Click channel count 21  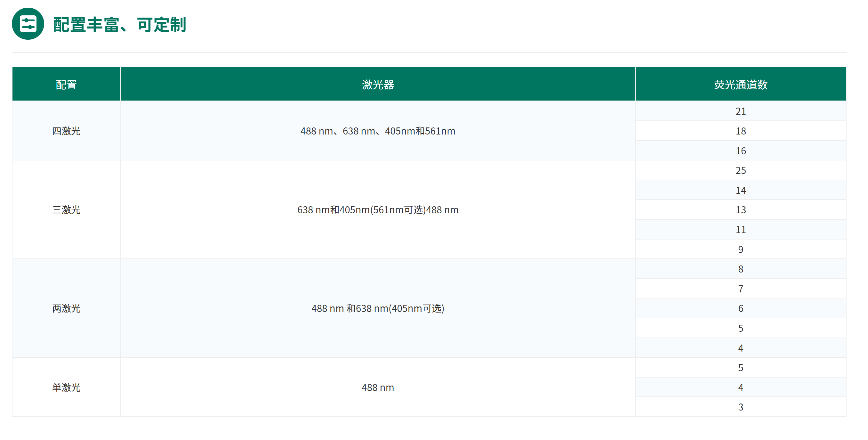[x=740, y=111]
